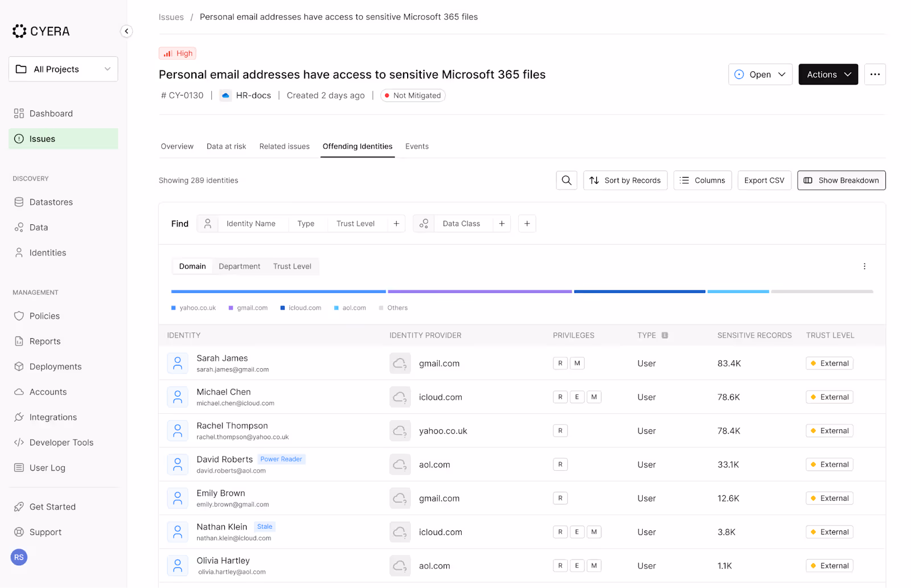
Task: Open User Log in sidebar
Action: (x=63, y=468)
